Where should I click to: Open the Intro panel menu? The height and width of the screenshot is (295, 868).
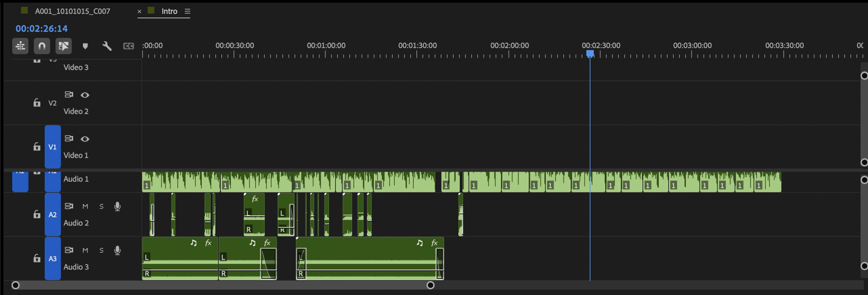(187, 11)
